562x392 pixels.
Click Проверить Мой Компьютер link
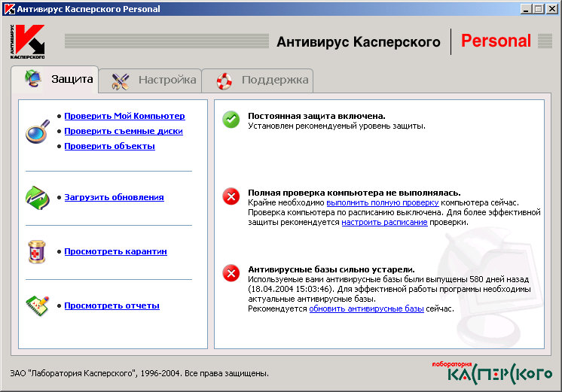(125, 116)
